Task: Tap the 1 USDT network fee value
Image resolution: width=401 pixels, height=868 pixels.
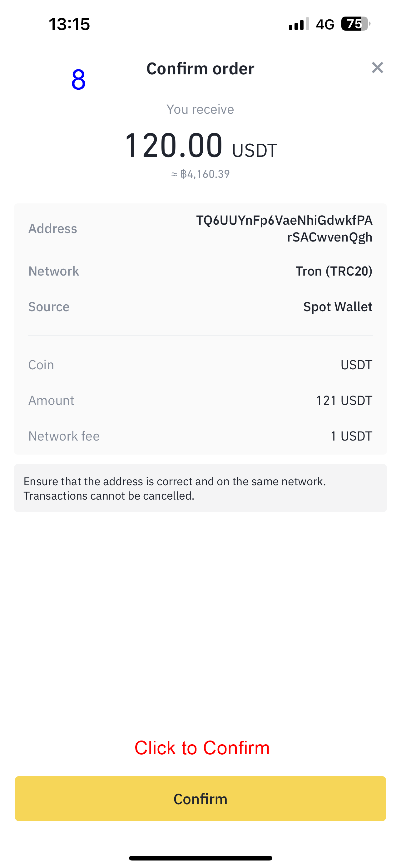Action: pyautogui.click(x=351, y=436)
